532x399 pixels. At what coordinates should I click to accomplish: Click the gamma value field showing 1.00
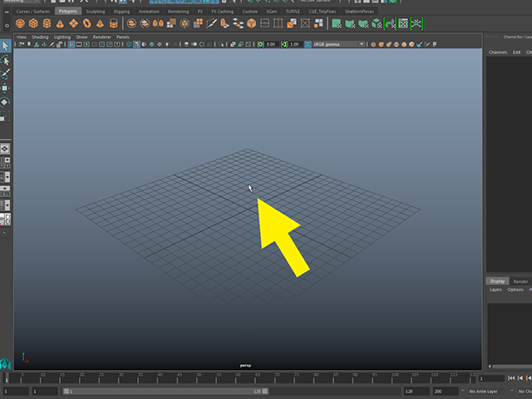click(296, 44)
